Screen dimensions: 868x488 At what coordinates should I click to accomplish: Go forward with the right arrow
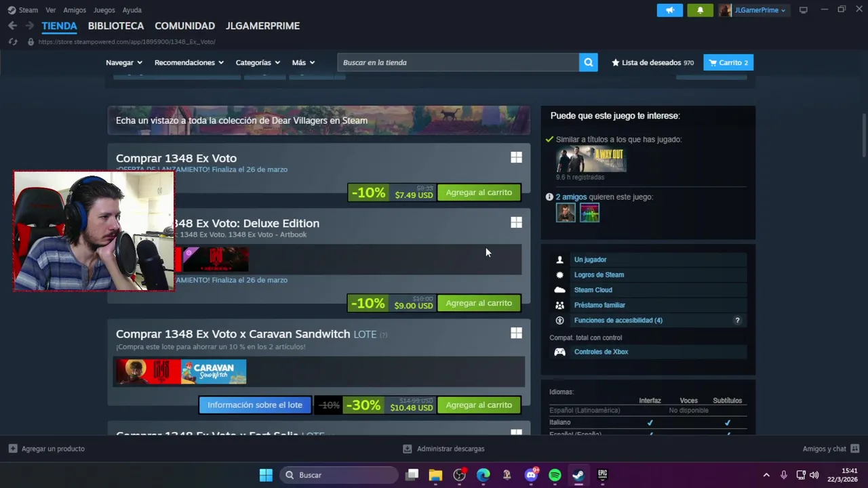(29, 26)
